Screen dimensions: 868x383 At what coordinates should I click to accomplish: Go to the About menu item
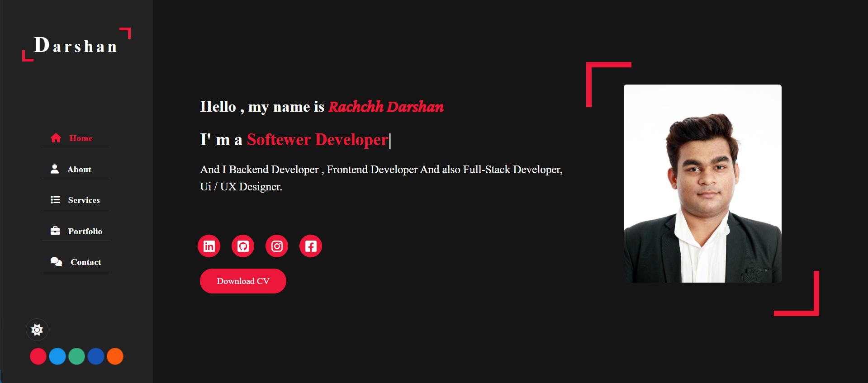[79, 170]
